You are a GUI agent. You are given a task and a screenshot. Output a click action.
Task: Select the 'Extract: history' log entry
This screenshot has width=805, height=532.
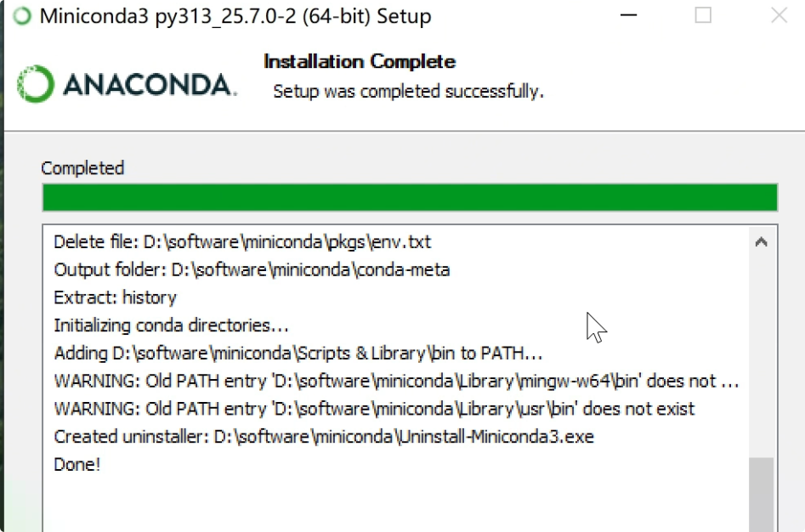coord(115,297)
